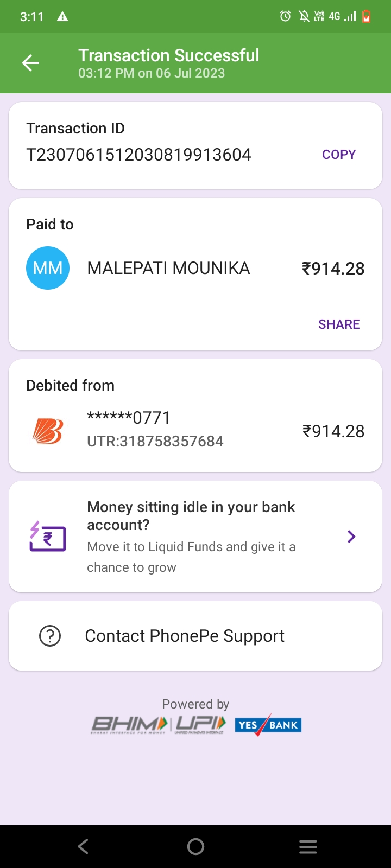The image size is (391, 868).
Task: Open Contact PhonePe Support
Action: pyautogui.click(x=185, y=636)
